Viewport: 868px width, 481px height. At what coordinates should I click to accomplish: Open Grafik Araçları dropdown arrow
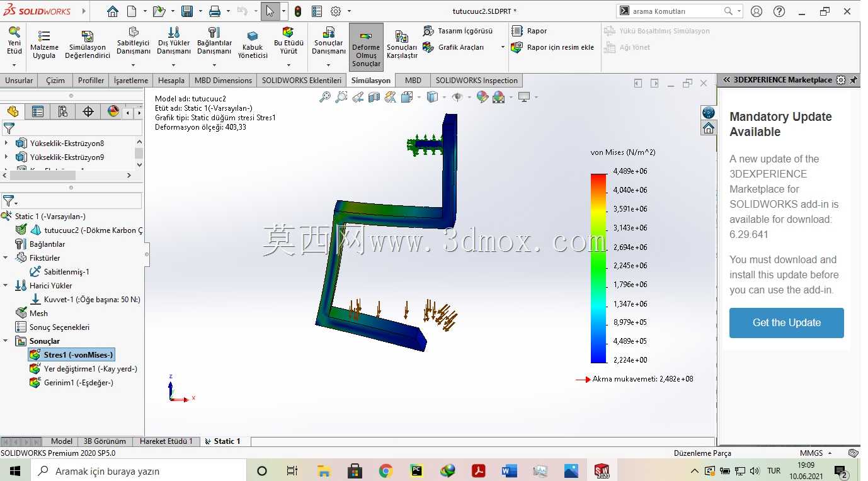[503, 47]
